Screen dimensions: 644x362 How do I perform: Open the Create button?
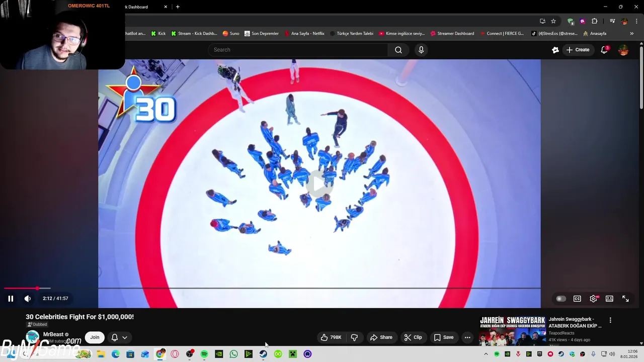pyautogui.click(x=578, y=50)
